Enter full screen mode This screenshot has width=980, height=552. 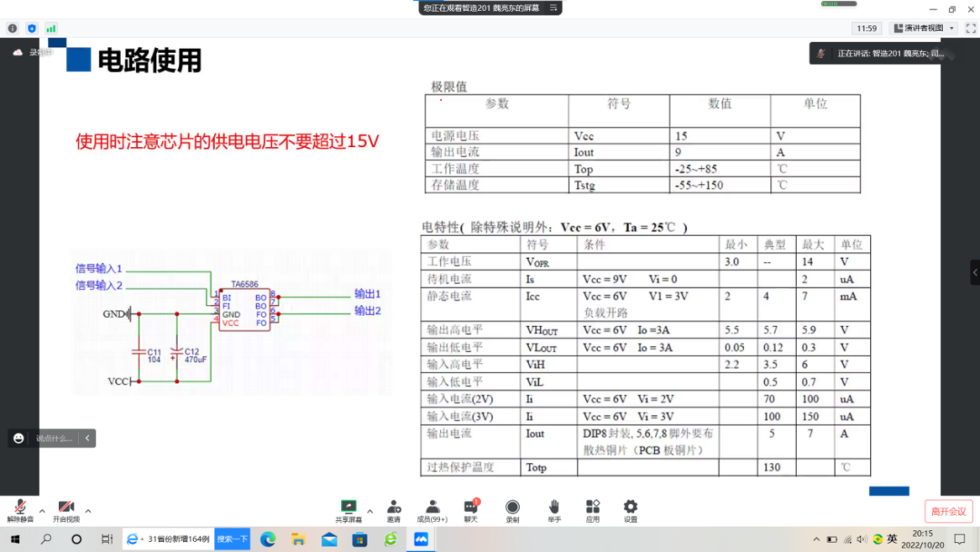971,28
